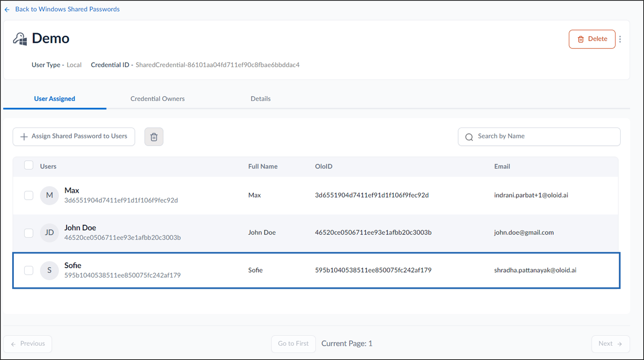Click Assign Shared Password to Users
Screen dimensions: 644x360
click(x=74, y=137)
